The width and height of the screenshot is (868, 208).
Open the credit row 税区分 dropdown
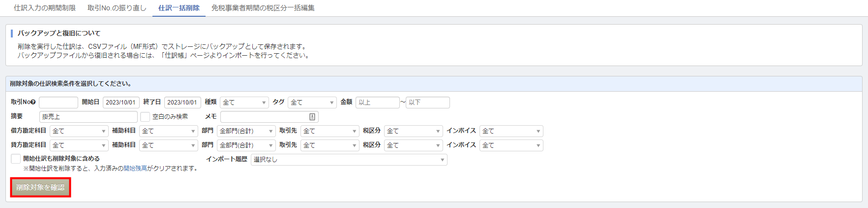414,145
